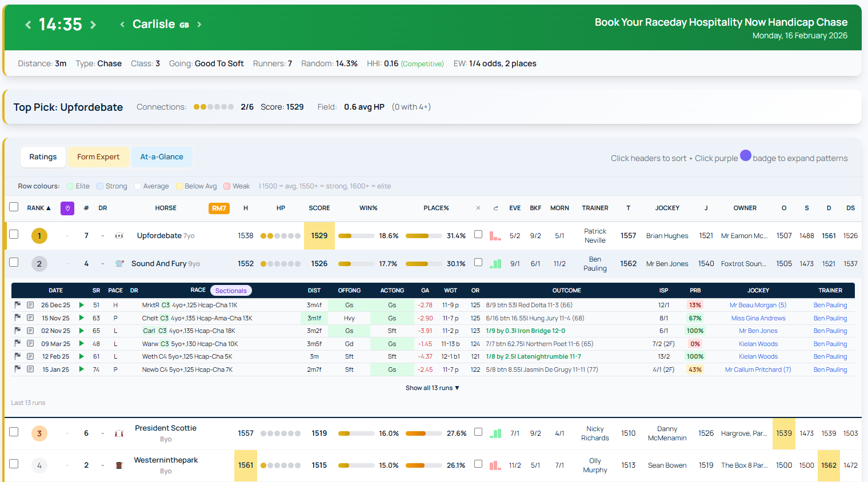Click the purple map-pin badge next to RANK header
868x482 pixels.
[67, 208]
